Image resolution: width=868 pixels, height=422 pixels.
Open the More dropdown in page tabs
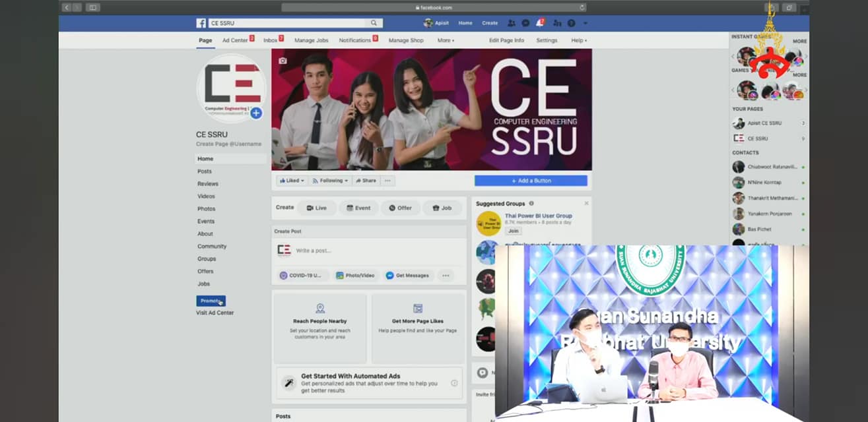pyautogui.click(x=446, y=40)
